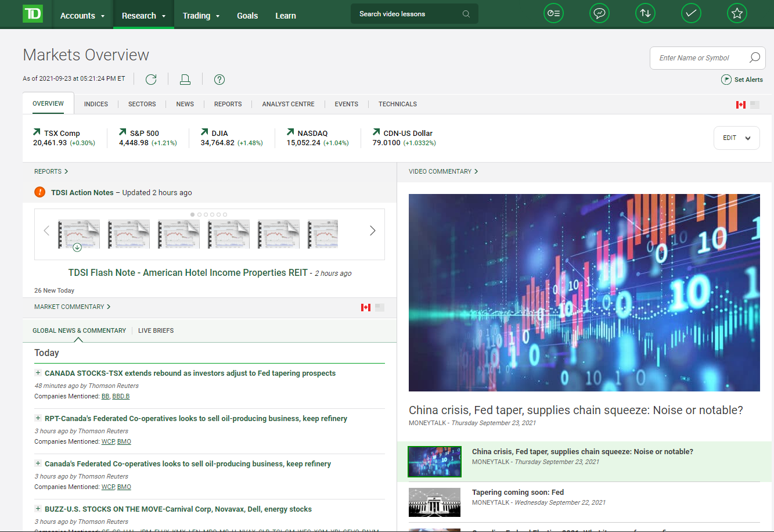Switch to the SECTORS tab
Viewport: 774px width, 532px height.
(x=142, y=104)
